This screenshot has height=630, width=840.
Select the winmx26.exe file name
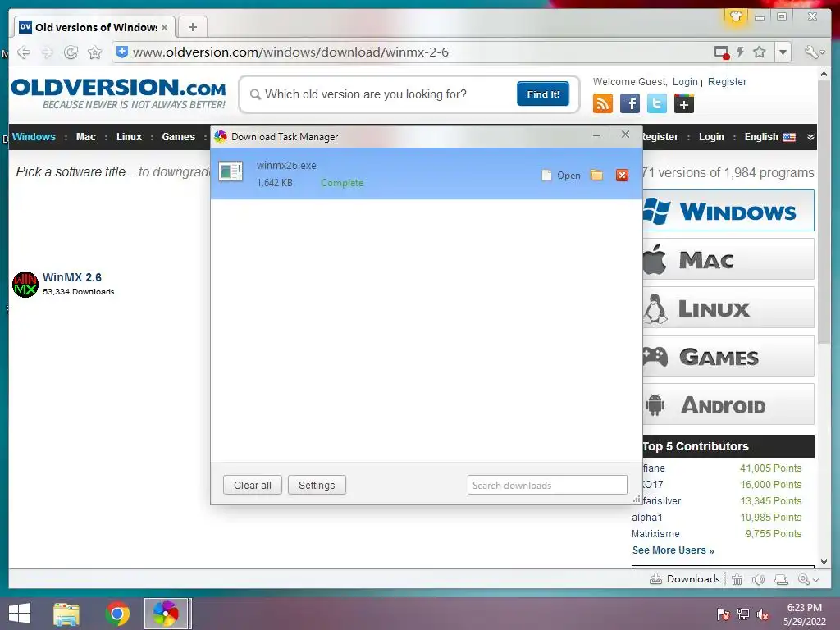[286, 166]
